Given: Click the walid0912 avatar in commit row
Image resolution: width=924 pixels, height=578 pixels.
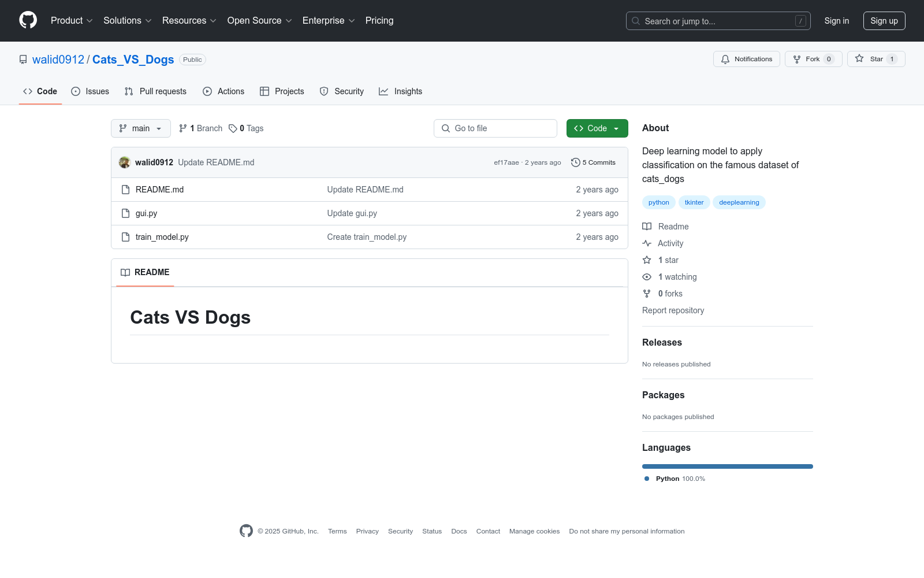Looking at the screenshot, I should 125,162.
